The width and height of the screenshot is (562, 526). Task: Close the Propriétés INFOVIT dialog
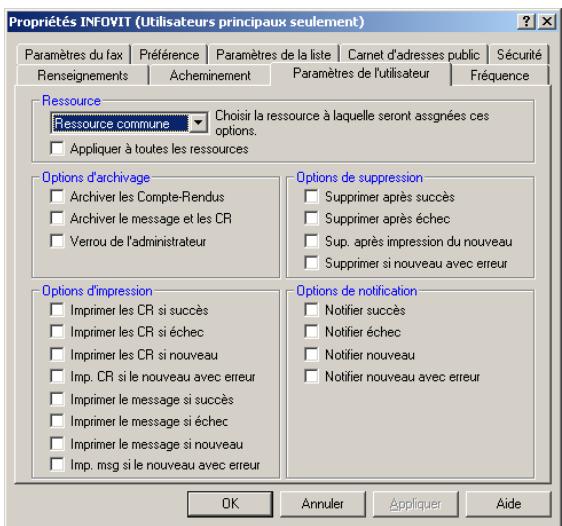547,22
